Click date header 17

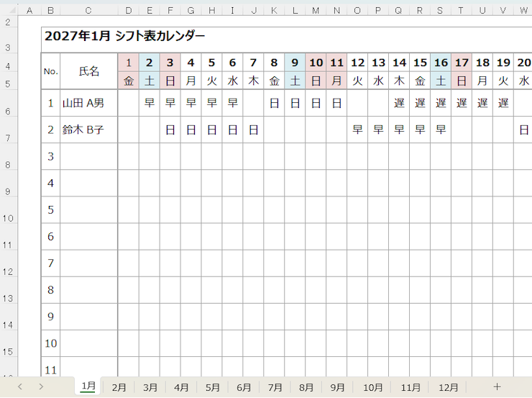[x=462, y=62]
